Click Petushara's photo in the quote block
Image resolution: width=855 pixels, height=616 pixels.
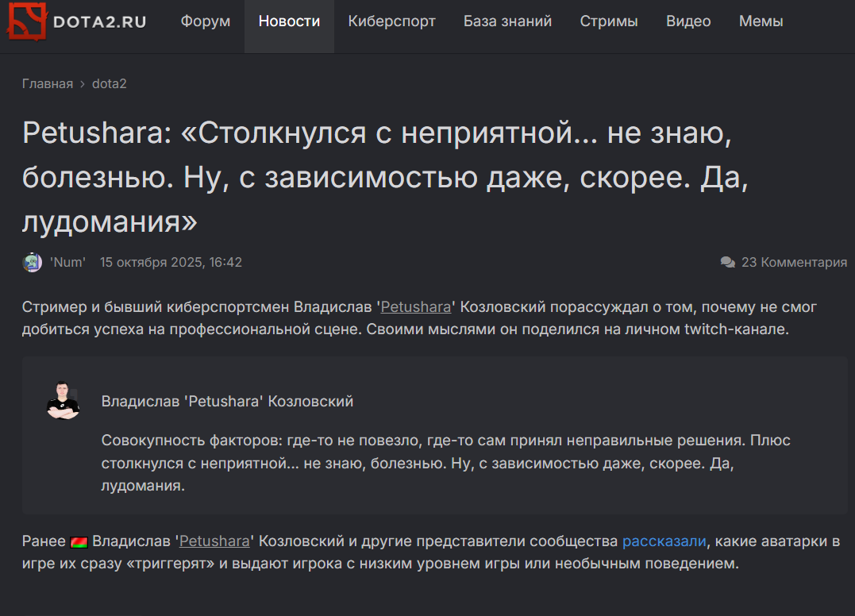pos(63,401)
